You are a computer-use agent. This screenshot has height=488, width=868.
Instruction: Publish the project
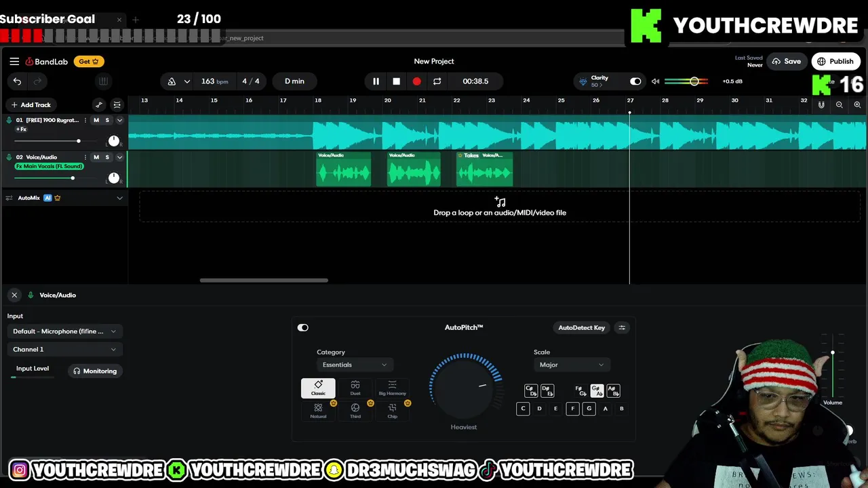[835, 62]
